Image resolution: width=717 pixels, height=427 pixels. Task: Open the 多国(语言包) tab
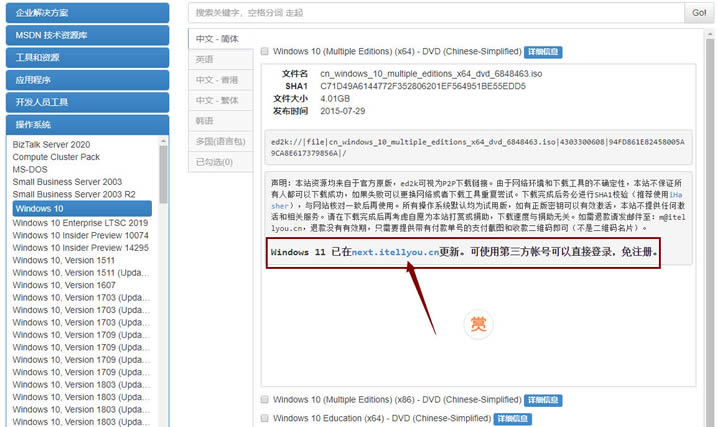coord(220,142)
